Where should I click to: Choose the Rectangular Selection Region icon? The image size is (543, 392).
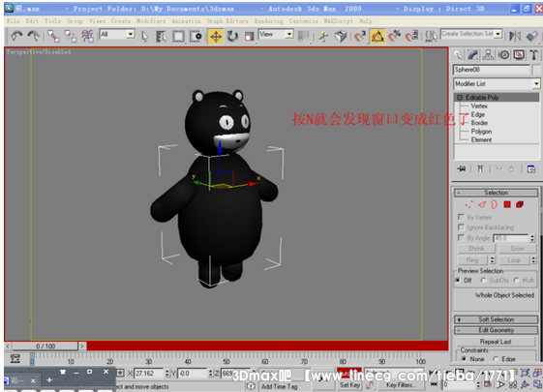click(178, 36)
